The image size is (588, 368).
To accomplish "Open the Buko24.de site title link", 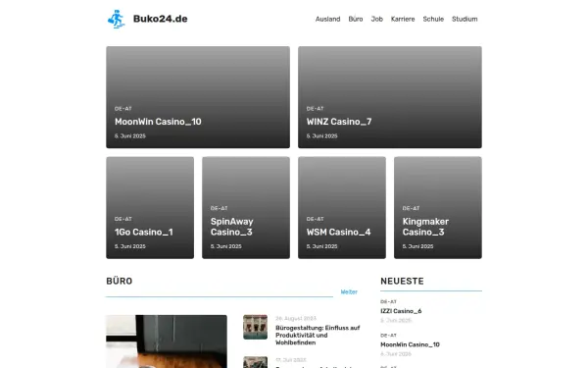I will click(160, 19).
